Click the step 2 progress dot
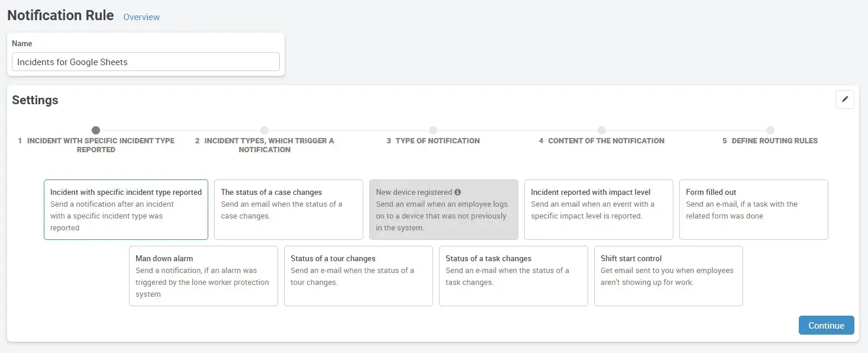This screenshot has height=353, width=868. [x=264, y=130]
